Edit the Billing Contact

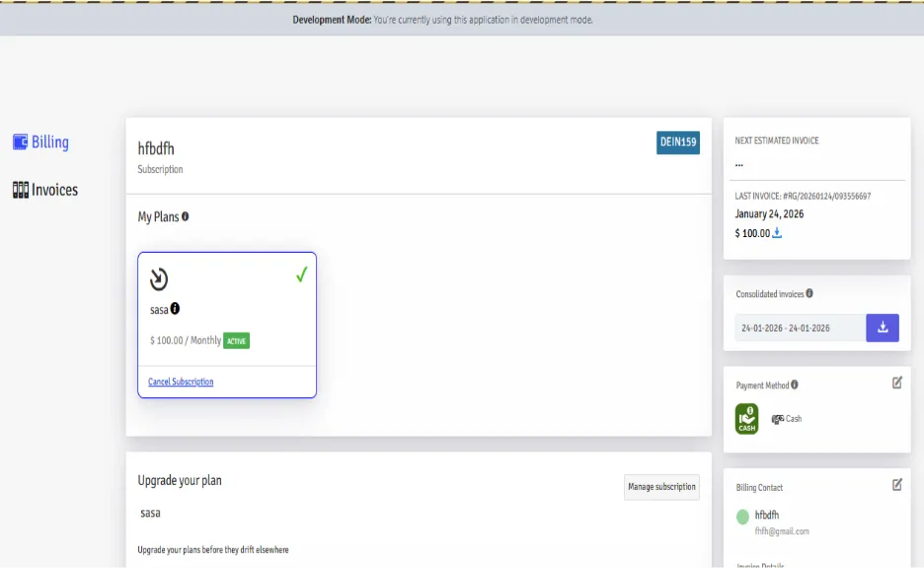tap(897, 485)
